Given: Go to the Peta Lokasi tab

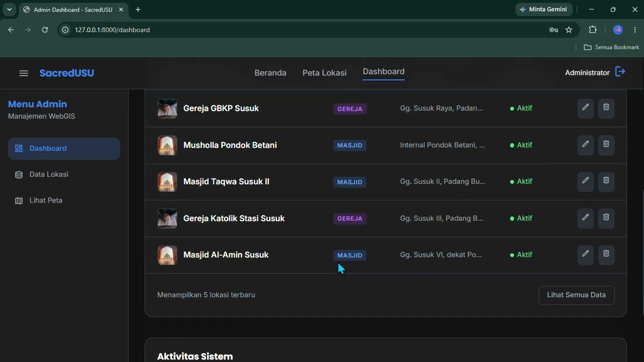Looking at the screenshot, I should pos(325,73).
